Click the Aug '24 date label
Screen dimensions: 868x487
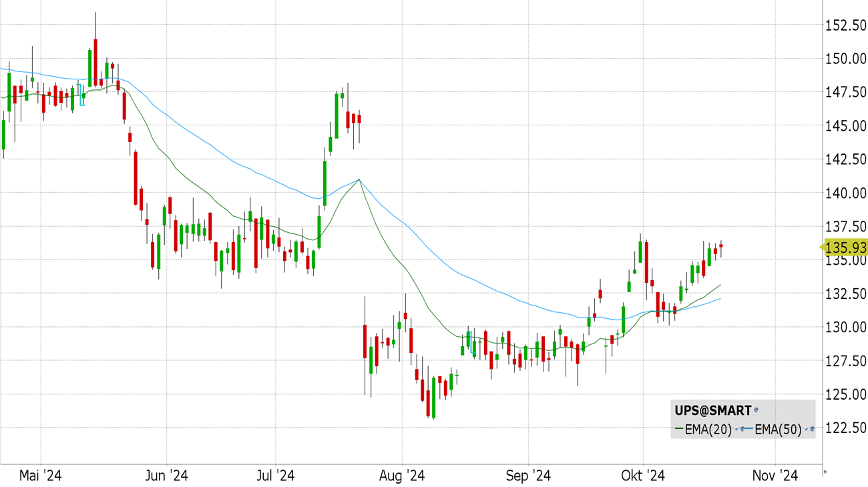[402, 476]
